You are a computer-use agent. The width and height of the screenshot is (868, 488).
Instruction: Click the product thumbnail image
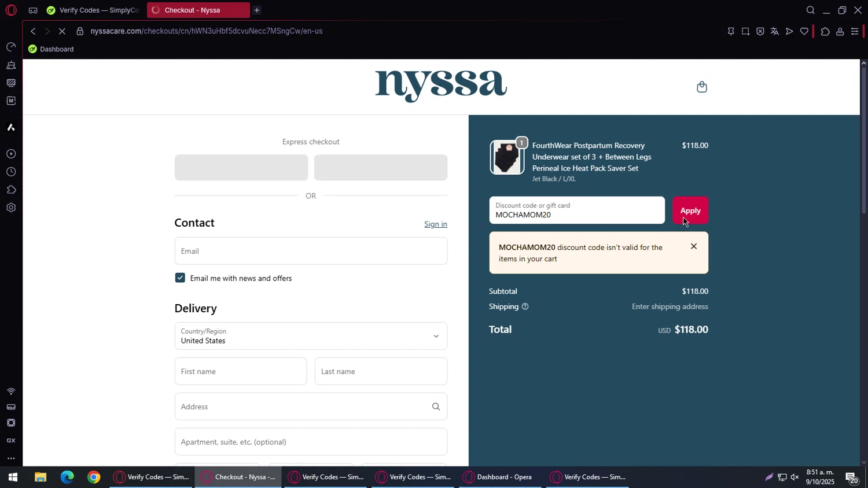[x=507, y=157]
